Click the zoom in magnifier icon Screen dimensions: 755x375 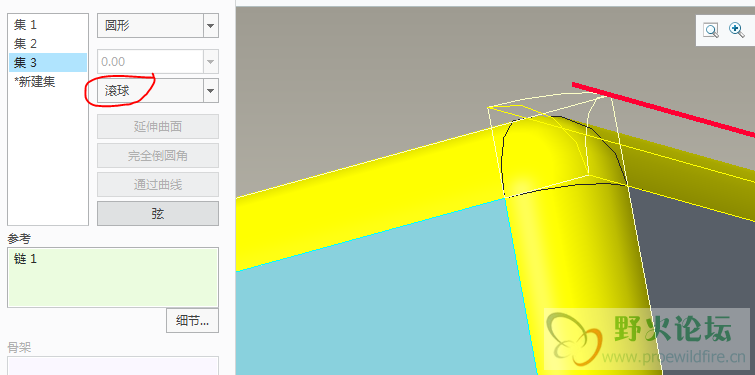(737, 30)
